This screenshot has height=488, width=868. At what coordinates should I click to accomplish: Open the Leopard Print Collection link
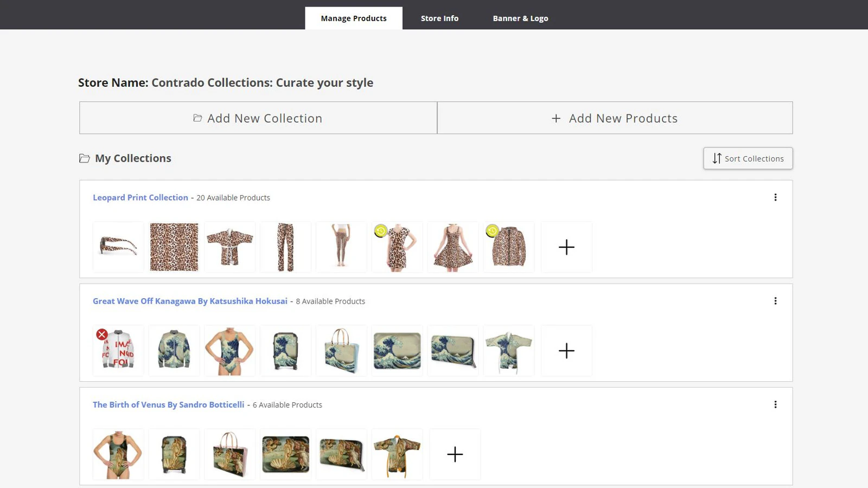[141, 197]
